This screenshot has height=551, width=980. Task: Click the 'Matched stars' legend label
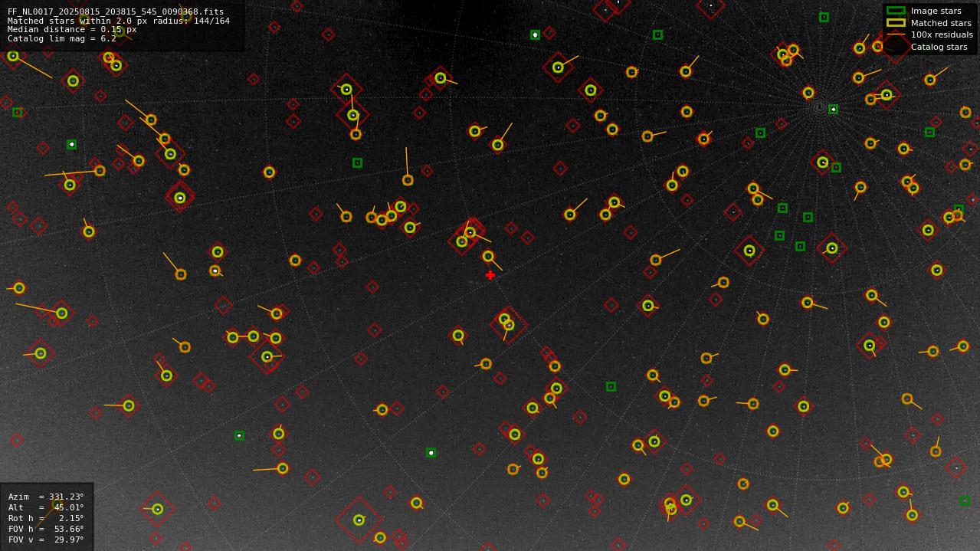(941, 23)
